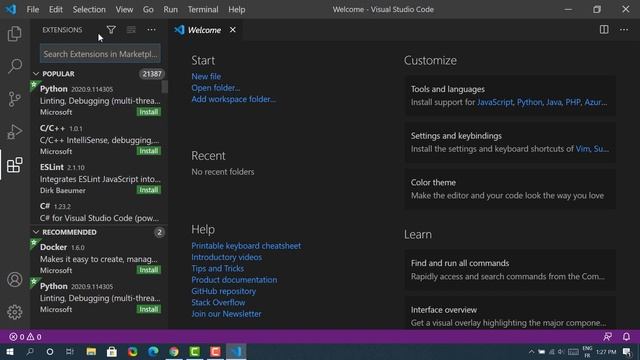Click errors and warnings status indicator
Viewport: 640px width, 360px height.
25,337
